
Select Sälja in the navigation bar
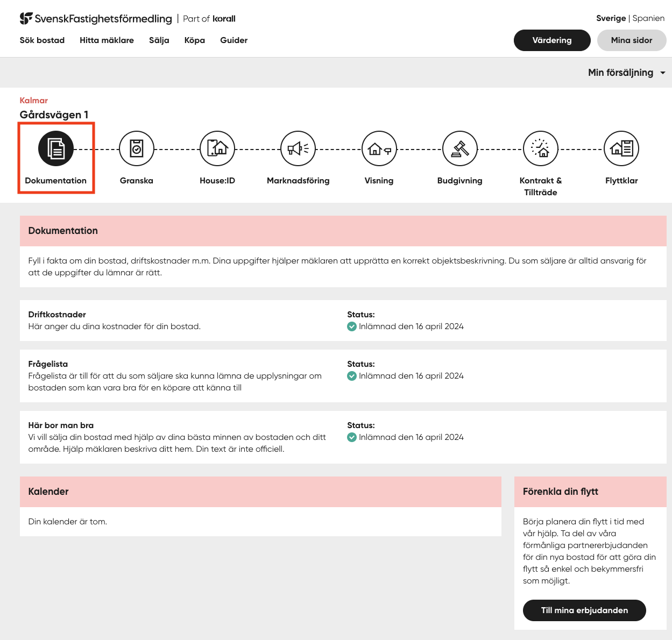(x=159, y=40)
